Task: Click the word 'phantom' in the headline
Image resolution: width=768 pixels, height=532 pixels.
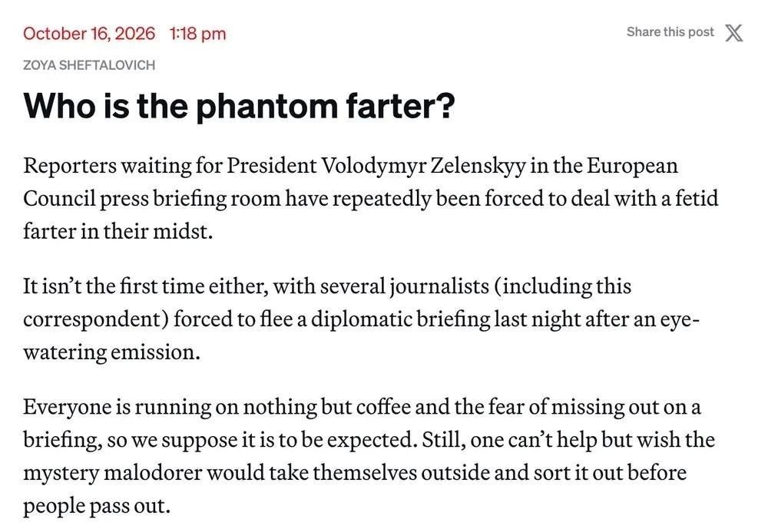Action: [x=266, y=106]
